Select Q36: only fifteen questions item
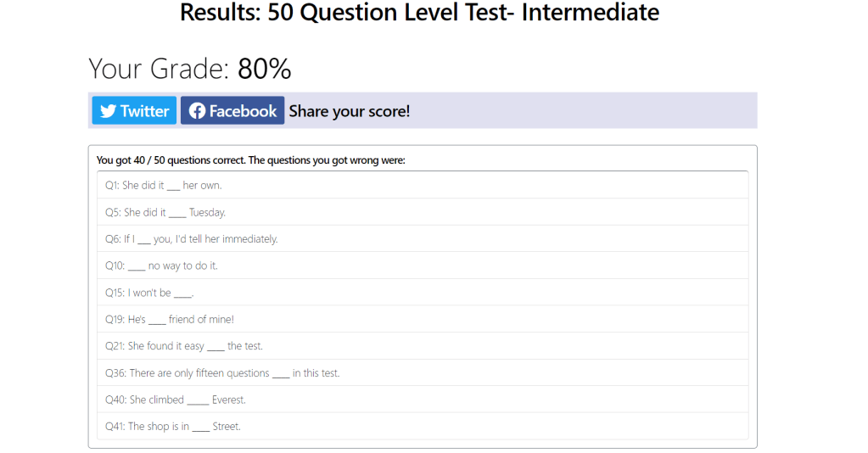Image resolution: width=868 pixels, height=453 pixels. coord(222,372)
